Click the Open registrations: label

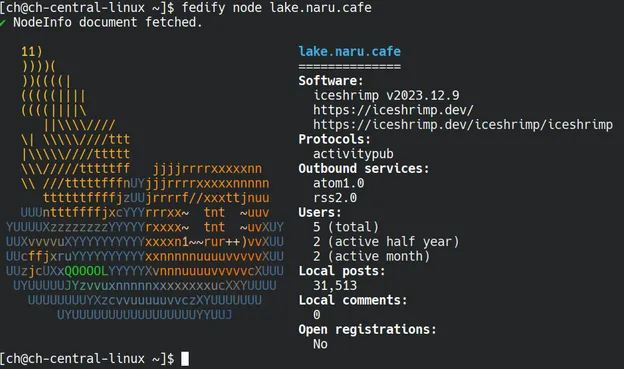pos(367,330)
